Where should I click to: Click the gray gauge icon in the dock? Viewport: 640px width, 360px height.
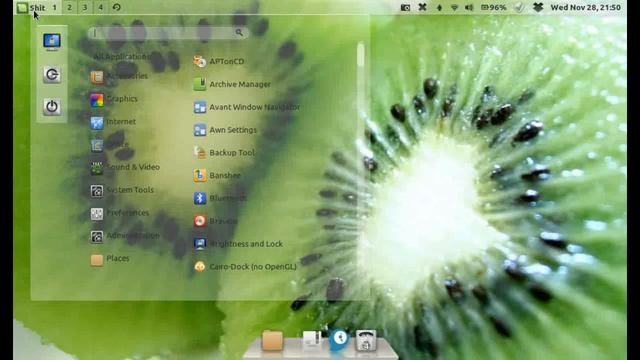(366, 340)
